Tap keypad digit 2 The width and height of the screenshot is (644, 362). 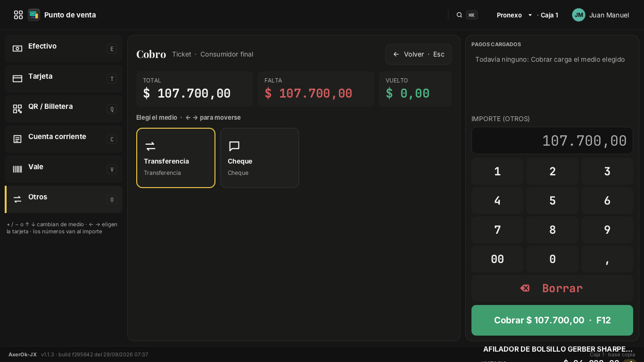pos(552,172)
